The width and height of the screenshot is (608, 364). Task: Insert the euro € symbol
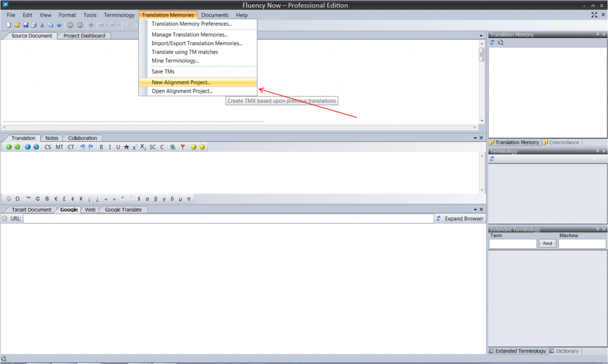coord(56,198)
